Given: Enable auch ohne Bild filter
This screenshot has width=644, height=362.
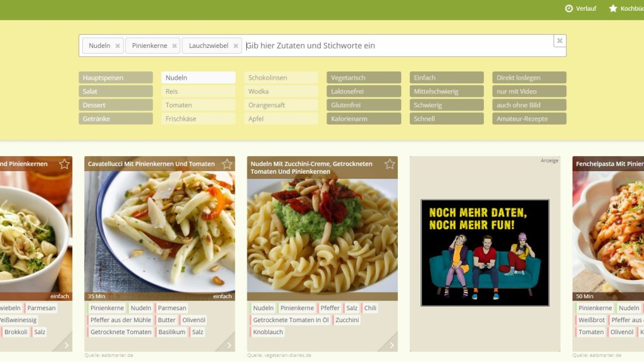Looking at the screenshot, I should pyautogui.click(x=529, y=105).
